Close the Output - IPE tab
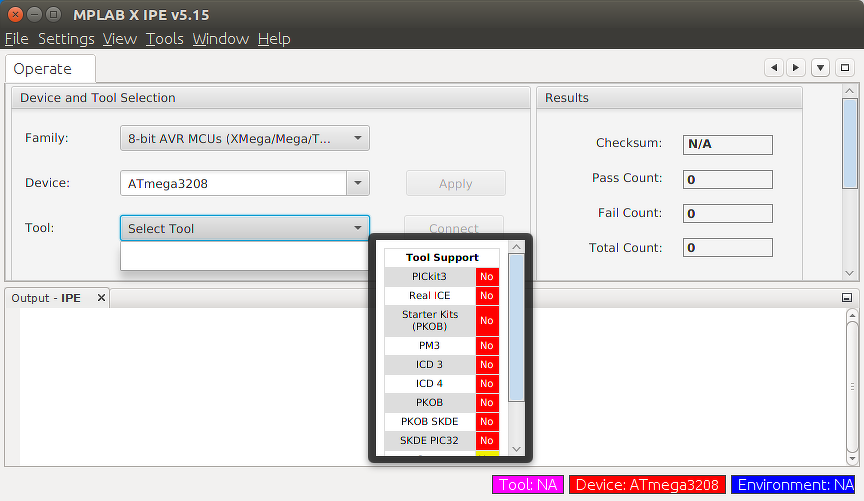 point(101,298)
